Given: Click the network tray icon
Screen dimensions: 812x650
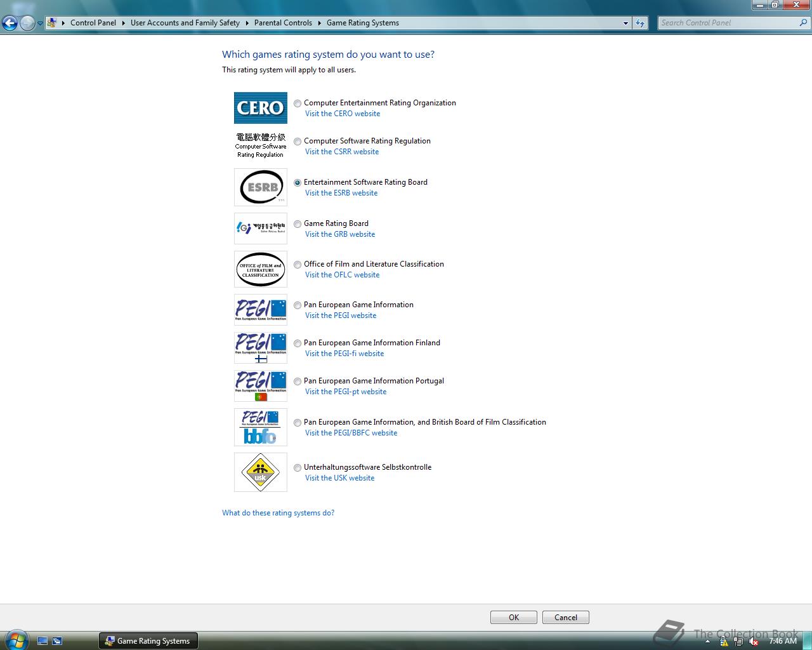Looking at the screenshot, I should coord(739,641).
